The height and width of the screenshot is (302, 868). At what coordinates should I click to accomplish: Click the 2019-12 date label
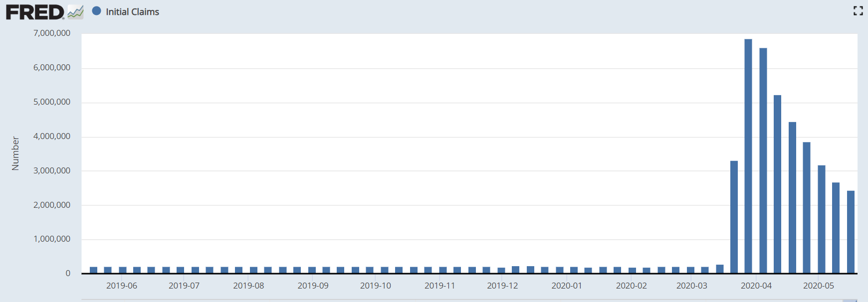(502, 286)
